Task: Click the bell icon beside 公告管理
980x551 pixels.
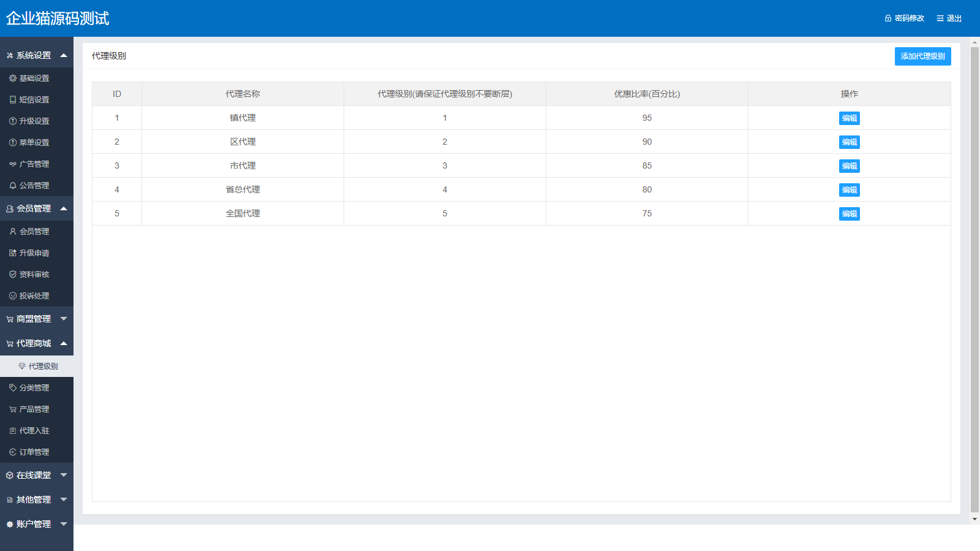Action: [x=13, y=186]
